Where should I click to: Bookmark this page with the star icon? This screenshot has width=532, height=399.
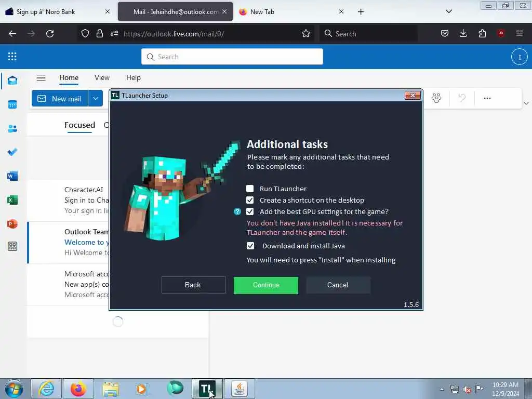coord(306,34)
